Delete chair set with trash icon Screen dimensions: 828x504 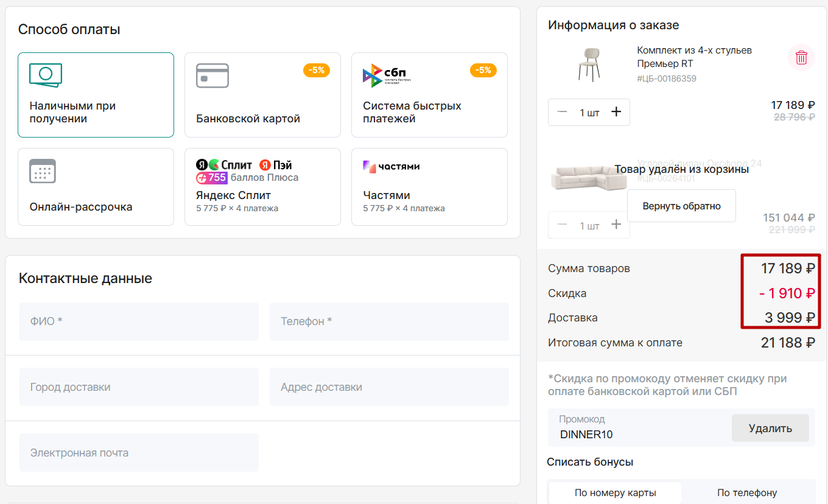[x=801, y=58]
